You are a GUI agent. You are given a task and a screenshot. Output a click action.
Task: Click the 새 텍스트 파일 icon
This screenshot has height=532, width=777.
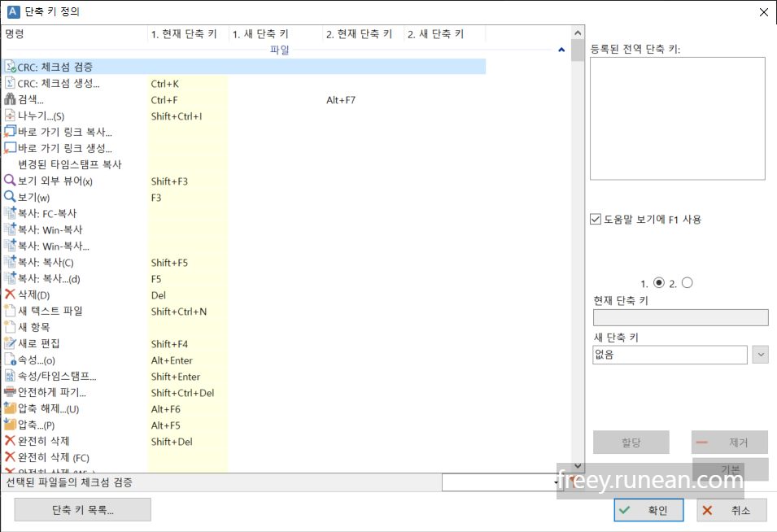[x=10, y=311]
